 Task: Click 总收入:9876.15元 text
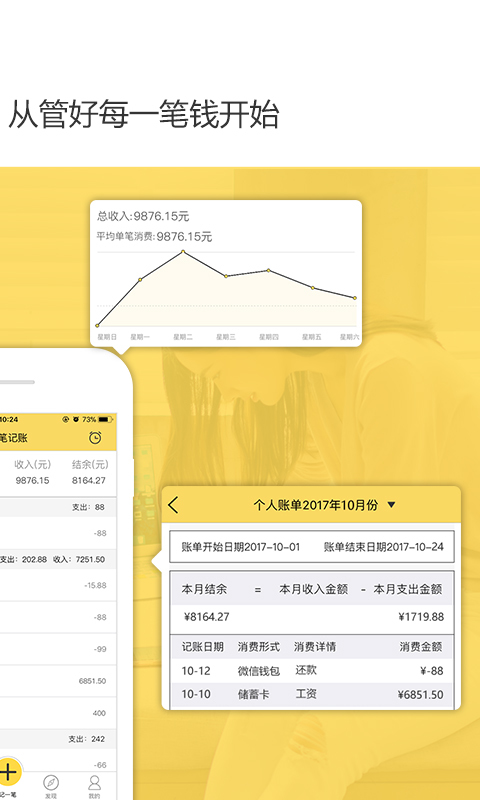click(143, 216)
